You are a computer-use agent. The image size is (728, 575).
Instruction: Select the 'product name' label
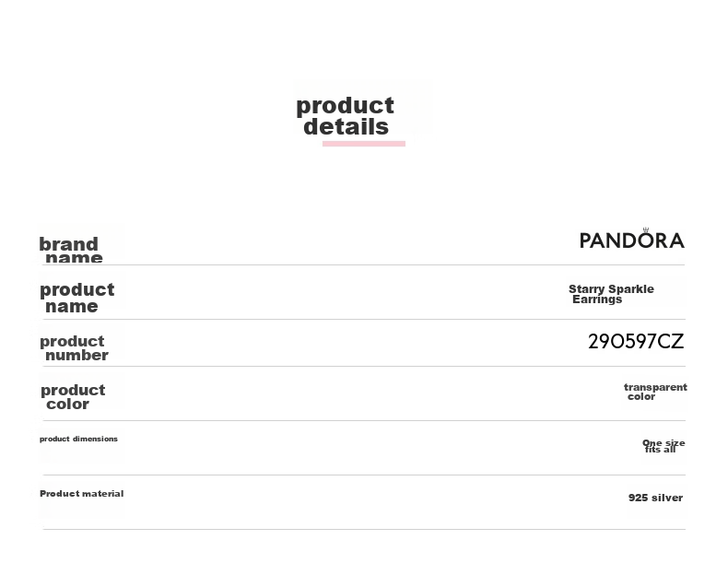tap(76, 298)
